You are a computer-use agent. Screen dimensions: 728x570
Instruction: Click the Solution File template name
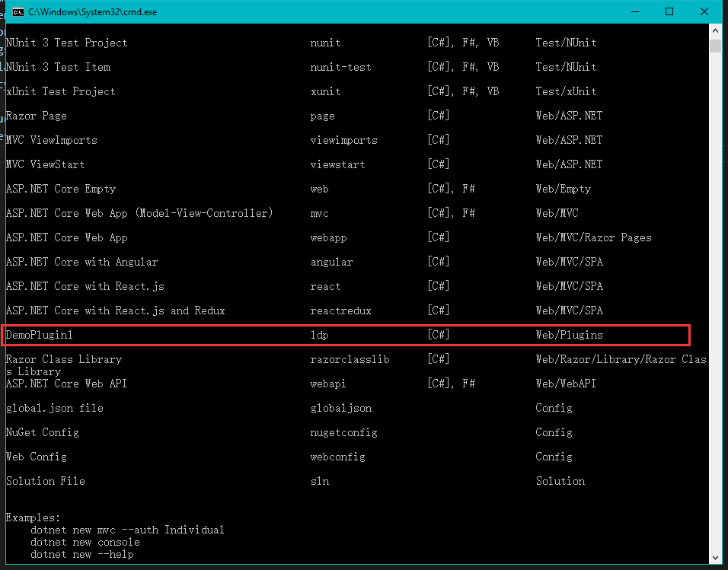[x=46, y=481]
